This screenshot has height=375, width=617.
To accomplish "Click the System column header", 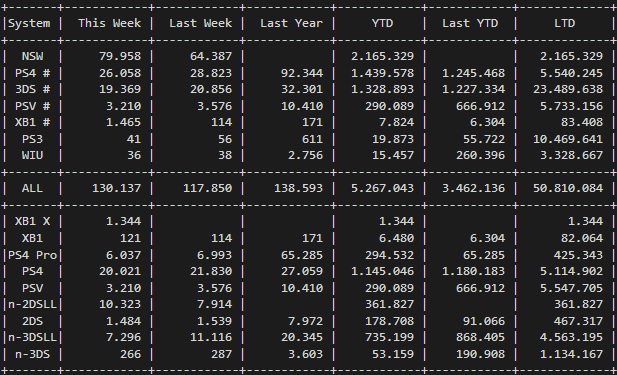I will [x=29, y=24].
